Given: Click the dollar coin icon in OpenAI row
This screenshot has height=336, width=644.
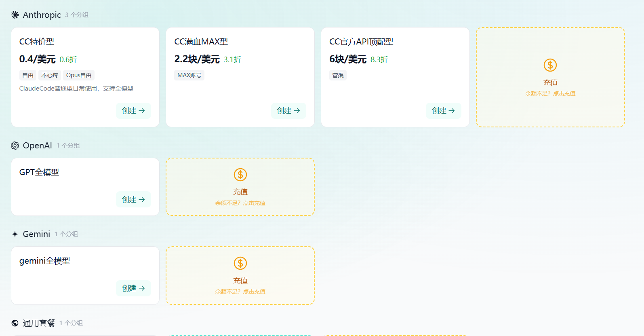Looking at the screenshot, I should (x=240, y=175).
